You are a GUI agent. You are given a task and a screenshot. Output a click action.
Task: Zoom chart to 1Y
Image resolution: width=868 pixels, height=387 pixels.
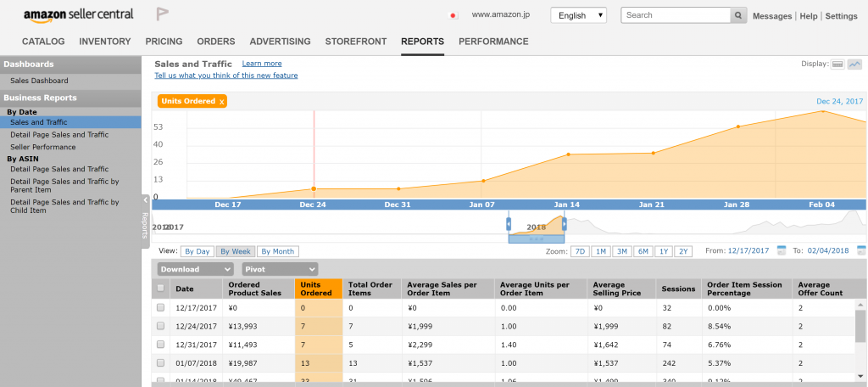click(664, 252)
